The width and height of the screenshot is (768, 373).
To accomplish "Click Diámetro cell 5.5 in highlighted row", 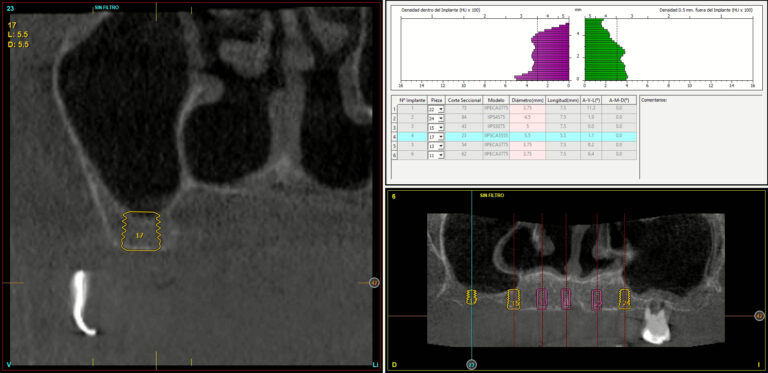I will [x=528, y=137].
